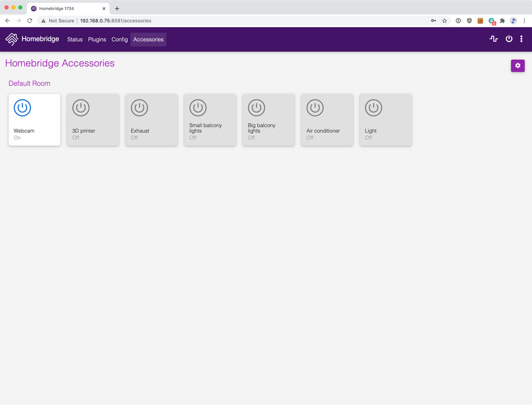
Task: Click the saved passwords key icon
Action: (433, 21)
